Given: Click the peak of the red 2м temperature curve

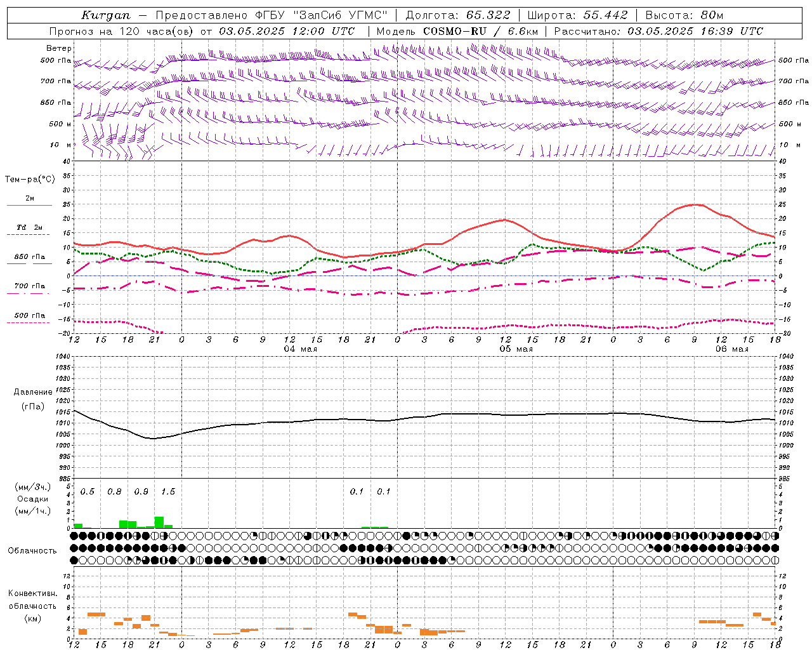Looking at the screenshot, I should [696, 204].
